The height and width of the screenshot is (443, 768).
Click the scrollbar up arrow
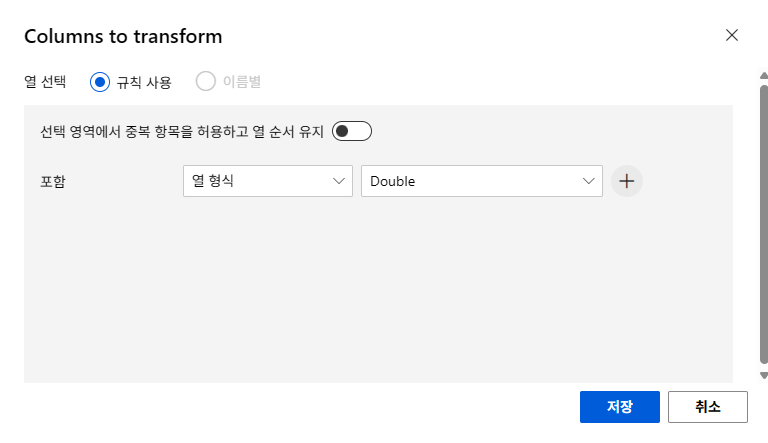pyautogui.click(x=764, y=75)
